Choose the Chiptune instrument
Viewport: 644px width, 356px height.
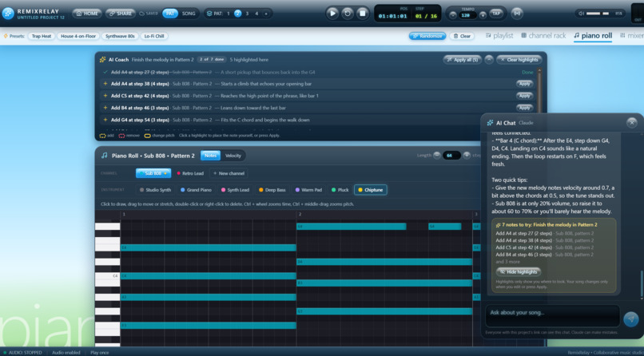click(x=371, y=190)
